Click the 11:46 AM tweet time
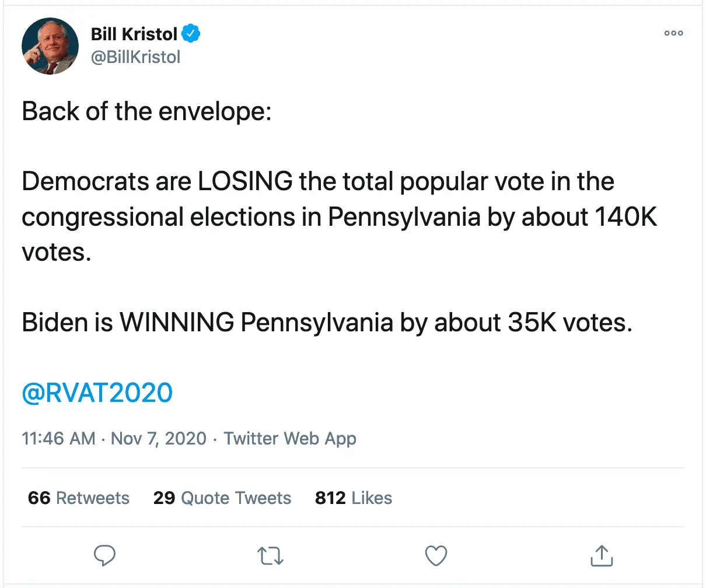This screenshot has height=588, width=706. pos(58,439)
